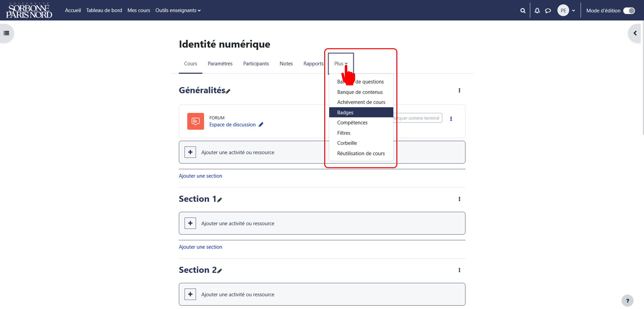Image resolution: width=644 pixels, height=309 pixels.
Task: Open Section 1 three-dot actions menu
Action: (459, 199)
